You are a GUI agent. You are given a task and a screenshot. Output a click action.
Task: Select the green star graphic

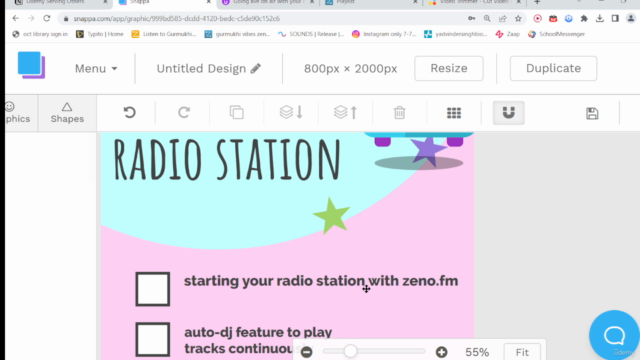point(331,215)
